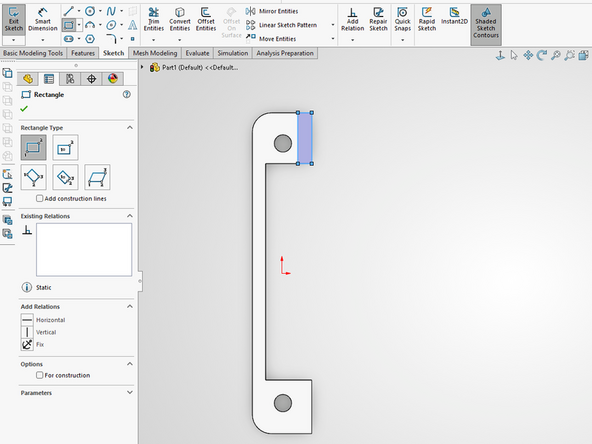Switch to the Features tab

[83, 53]
